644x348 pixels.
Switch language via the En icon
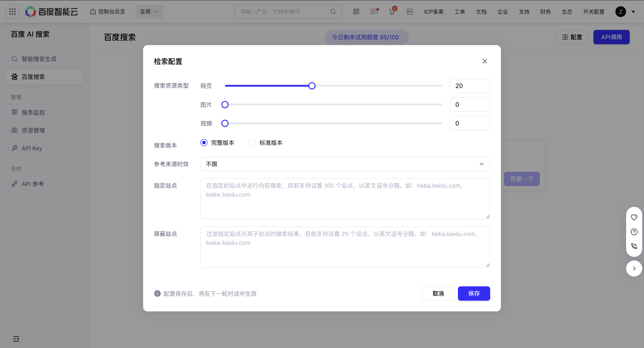tap(410, 11)
